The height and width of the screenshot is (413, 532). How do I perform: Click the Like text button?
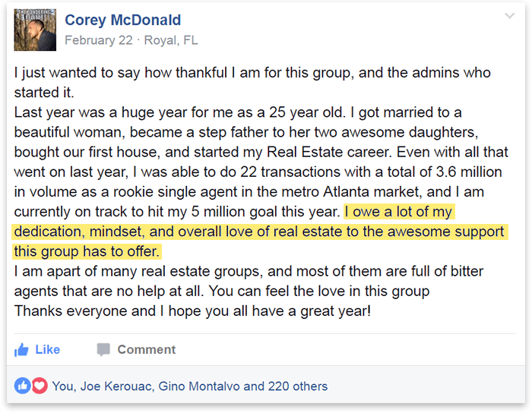[x=48, y=350]
